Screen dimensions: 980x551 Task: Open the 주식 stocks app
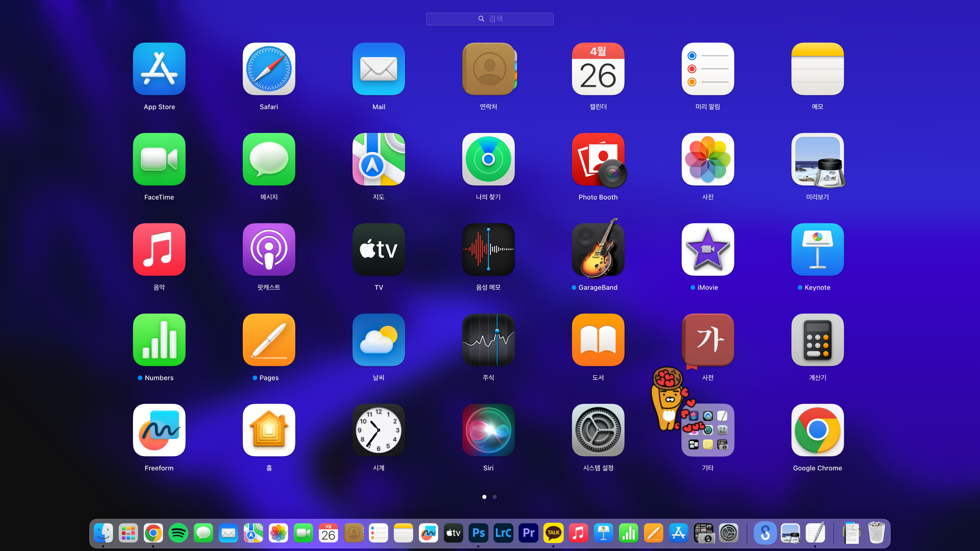[488, 340]
